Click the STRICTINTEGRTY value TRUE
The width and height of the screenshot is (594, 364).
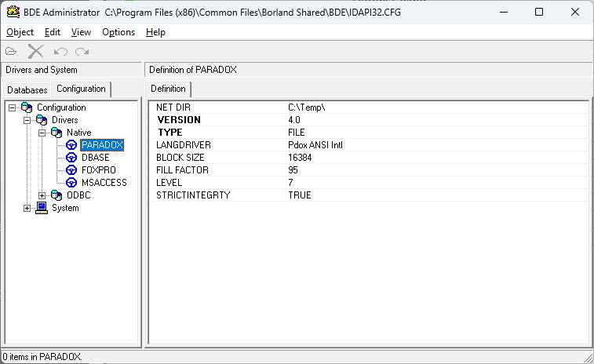pyautogui.click(x=299, y=195)
